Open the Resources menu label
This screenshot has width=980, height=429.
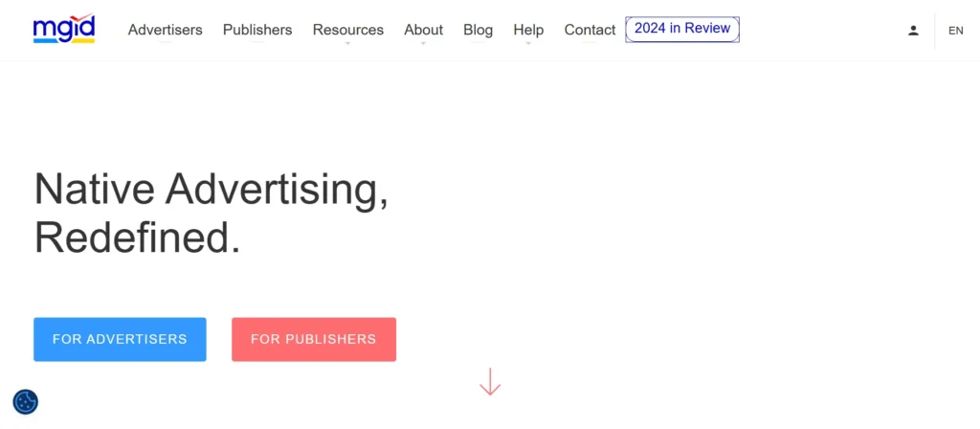pos(347,30)
